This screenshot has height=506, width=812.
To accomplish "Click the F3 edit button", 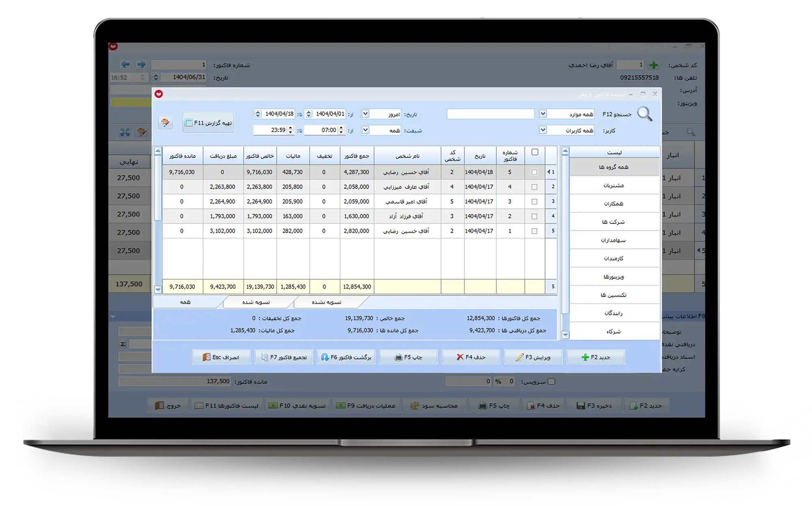I will (x=533, y=357).
